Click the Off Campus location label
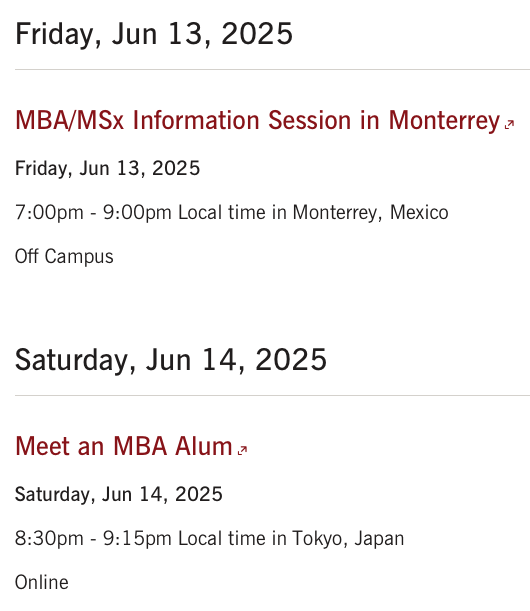Image resolution: width=530 pixels, height=611 pixels. coord(64,256)
